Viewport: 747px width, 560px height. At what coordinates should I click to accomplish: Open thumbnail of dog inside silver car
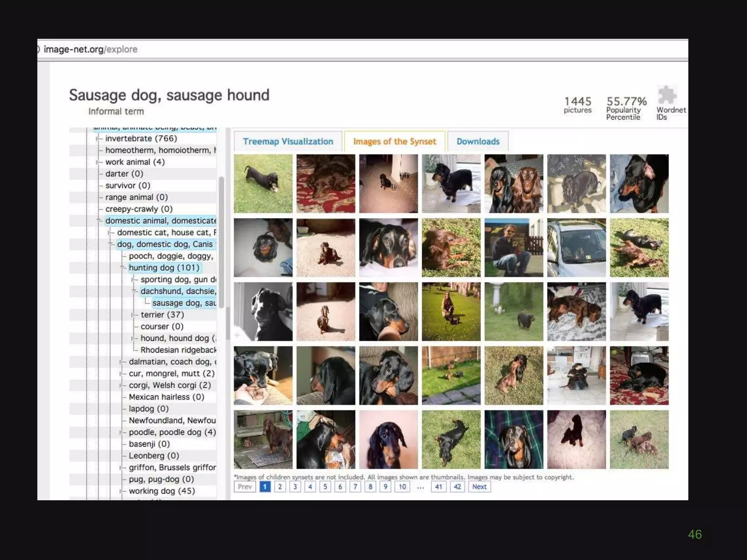576,248
